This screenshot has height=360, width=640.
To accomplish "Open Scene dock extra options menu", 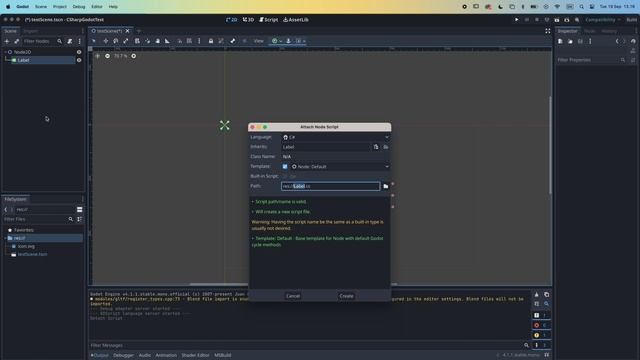I will [80, 41].
